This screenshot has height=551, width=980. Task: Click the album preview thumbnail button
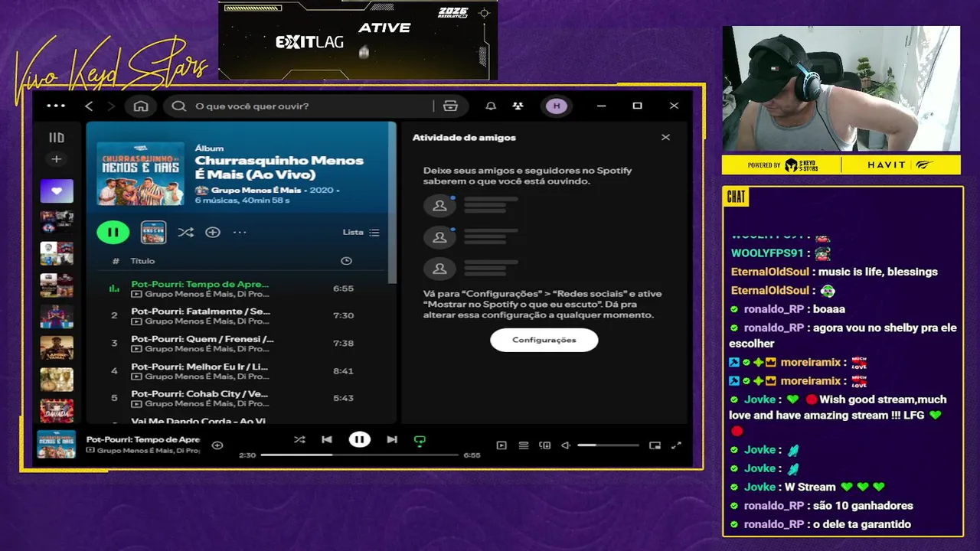[x=153, y=232]
